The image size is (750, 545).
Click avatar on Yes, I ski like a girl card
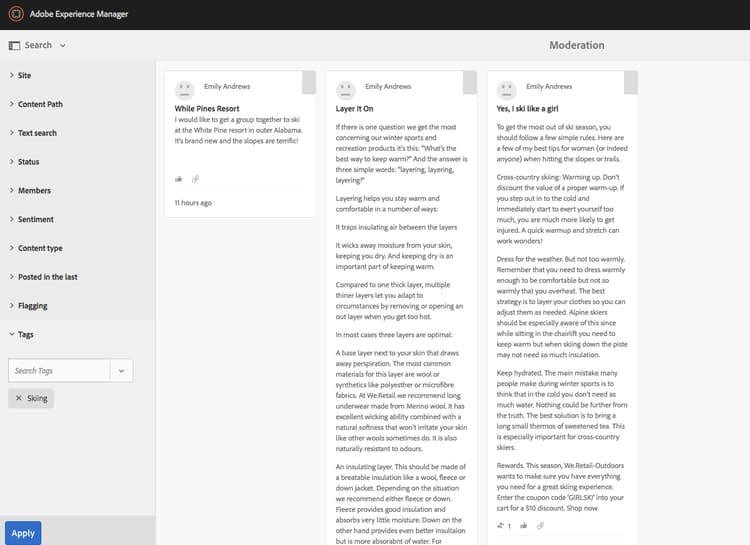coord(507,89)
